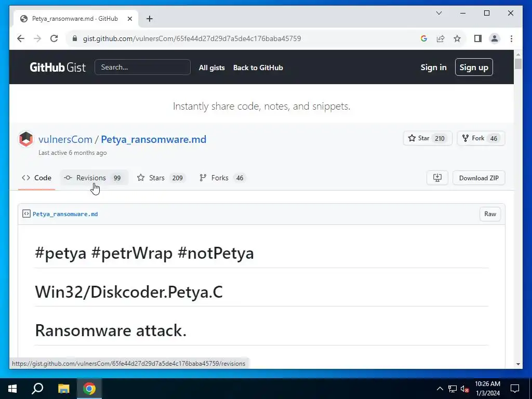
Task: Open Petya_ransomware.md gist title link
Action: click(x=154, y=139)
